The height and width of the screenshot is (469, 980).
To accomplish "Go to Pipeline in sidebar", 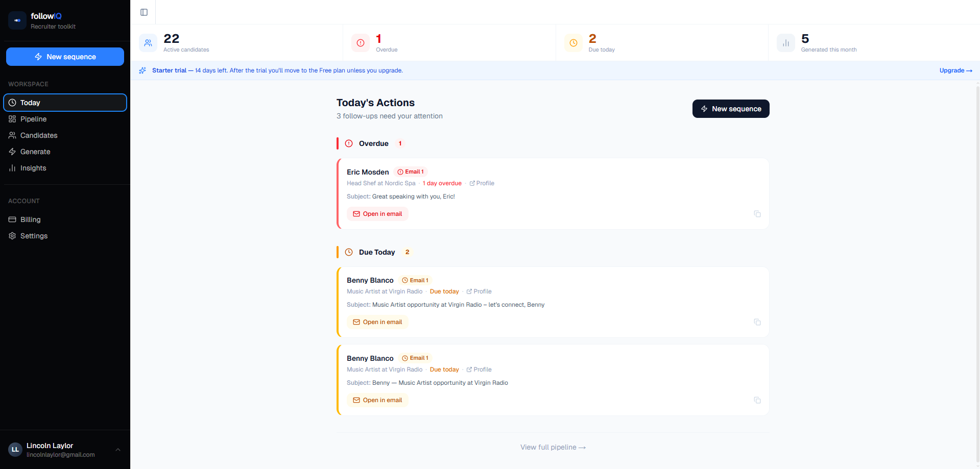I will (x=65, y=119).
